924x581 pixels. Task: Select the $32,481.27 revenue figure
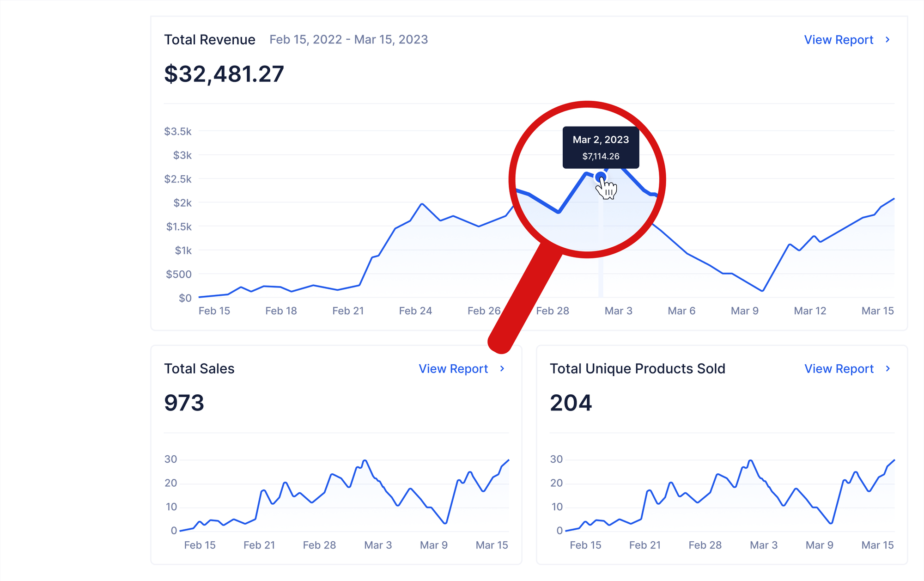tap(224, 73)
